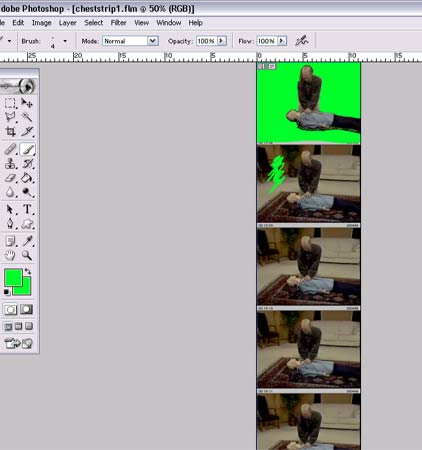Screen dimensions: 422x450
Task: Toggle the airbrush option
Action: [x=302, y=41]
